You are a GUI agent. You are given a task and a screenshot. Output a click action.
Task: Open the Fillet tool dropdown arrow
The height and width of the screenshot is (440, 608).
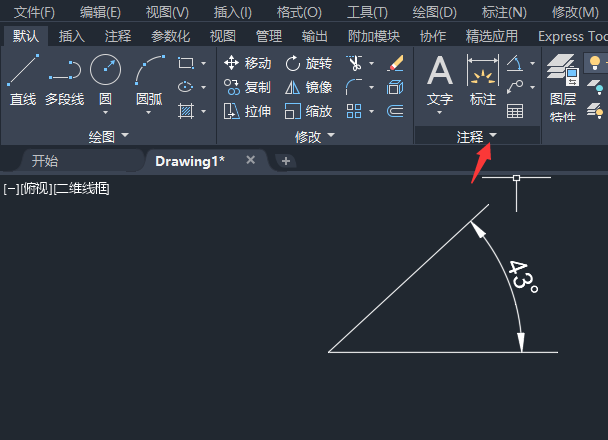point(371,88)
